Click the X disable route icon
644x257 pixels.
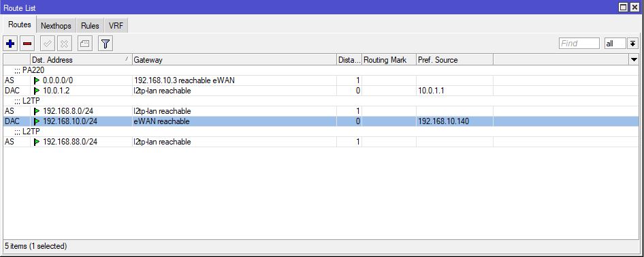pos(65,43)
